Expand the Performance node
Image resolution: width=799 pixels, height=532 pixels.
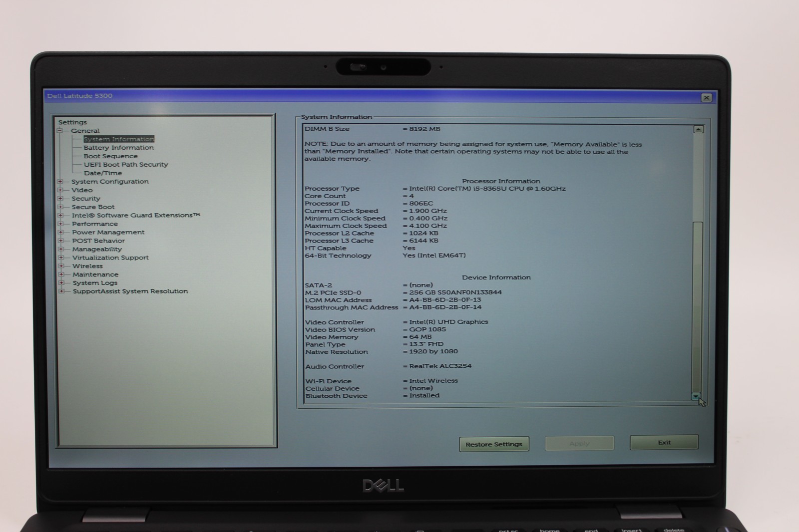coord(61,224)
